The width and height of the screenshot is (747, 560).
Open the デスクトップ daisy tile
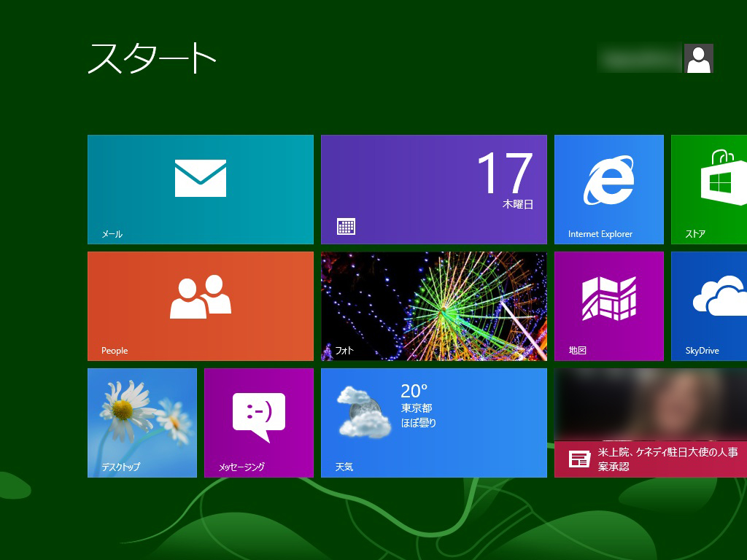[142, 422]
